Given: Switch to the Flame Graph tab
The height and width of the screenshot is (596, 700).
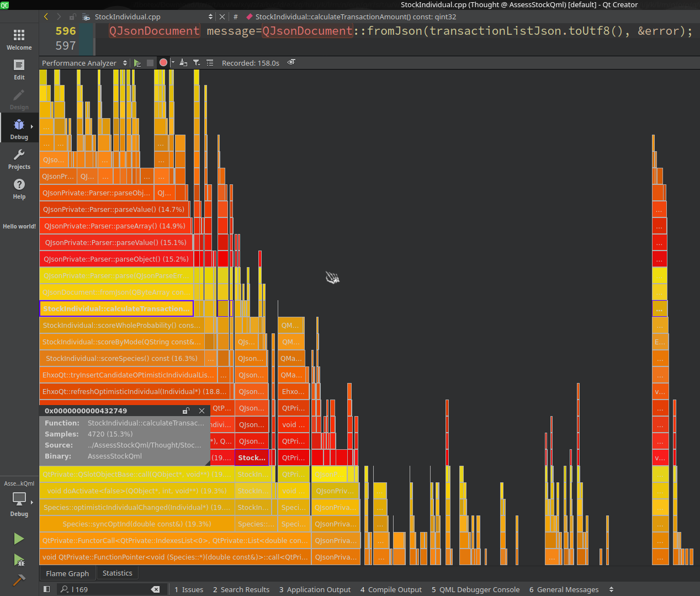Looking at the screenshot, I should click(67, 573).
